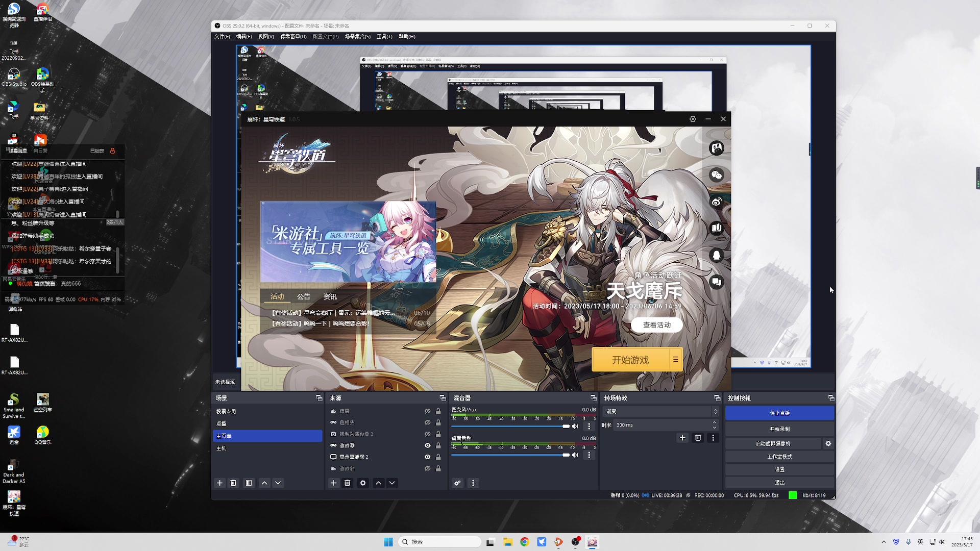Click chat bubble icon in launcher sidebar

coord(717,282)
